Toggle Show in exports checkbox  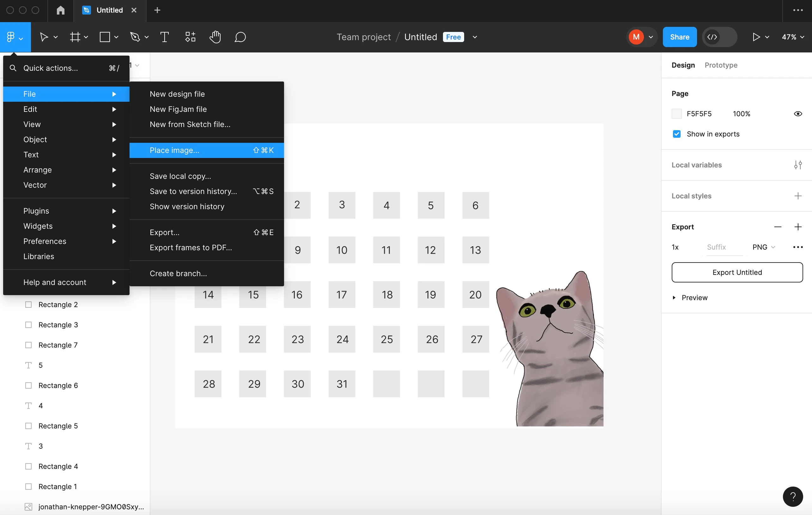(x=676, y=134)
